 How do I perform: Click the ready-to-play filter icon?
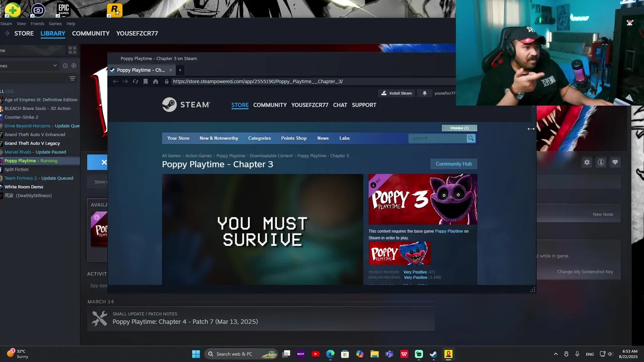pyautogui.click(x=73, y=66)
